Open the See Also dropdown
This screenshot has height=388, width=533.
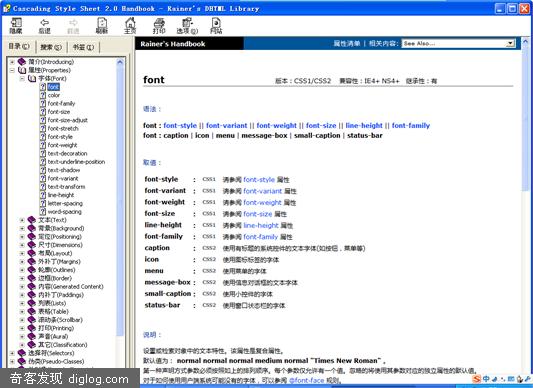click(x=458, y=44)
